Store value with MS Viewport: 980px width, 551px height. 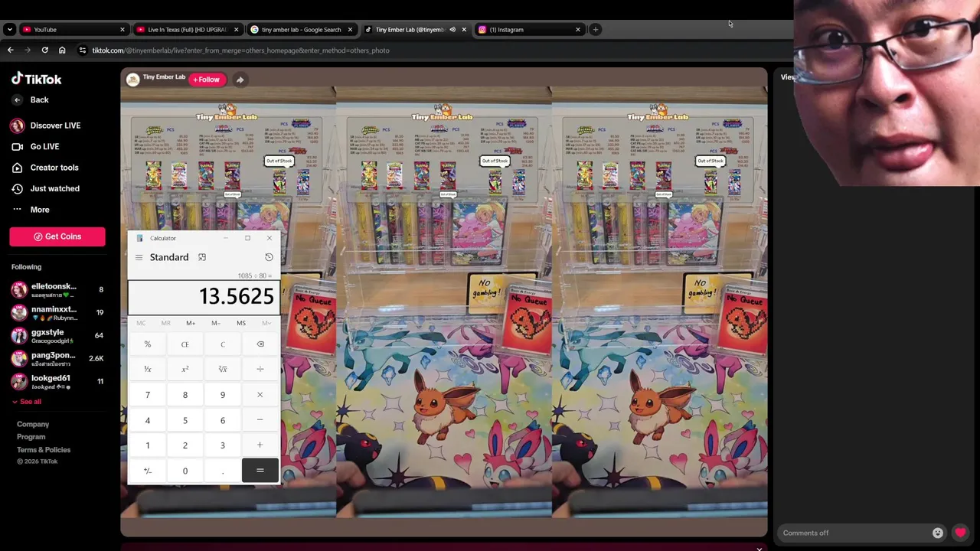click(241, 323)
